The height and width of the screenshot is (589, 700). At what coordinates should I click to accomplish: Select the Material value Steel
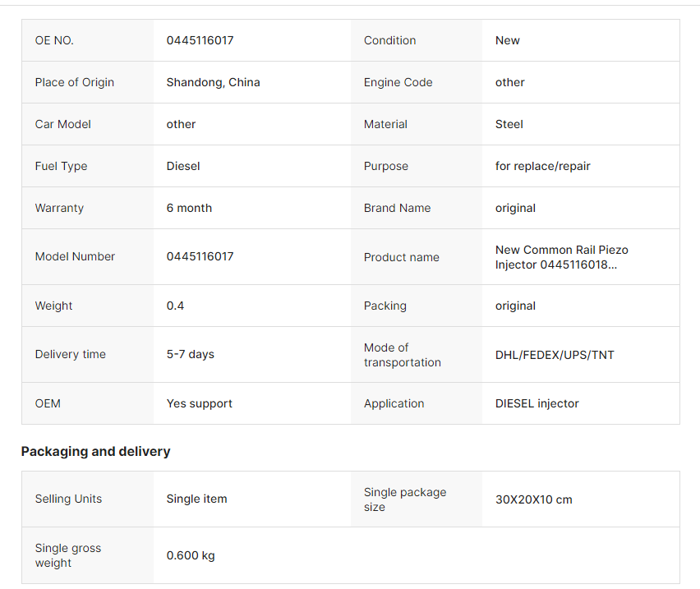(x=509, y=125)
